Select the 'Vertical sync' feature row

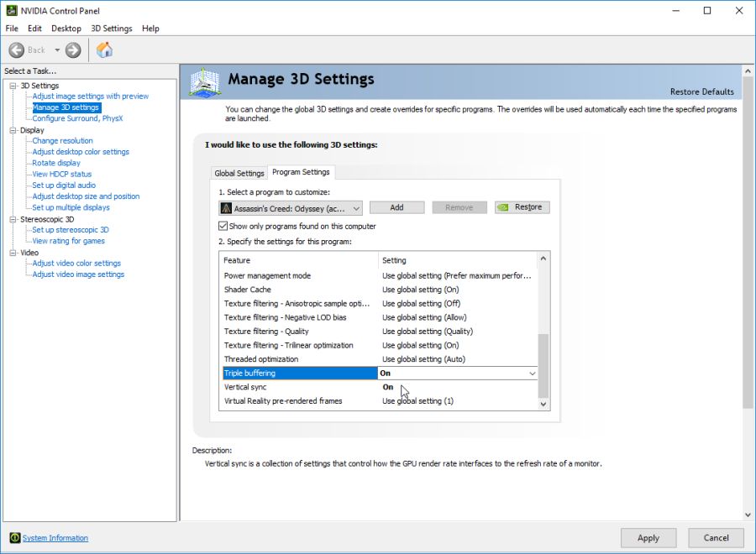pyautogui.click(x=379, y=387)
